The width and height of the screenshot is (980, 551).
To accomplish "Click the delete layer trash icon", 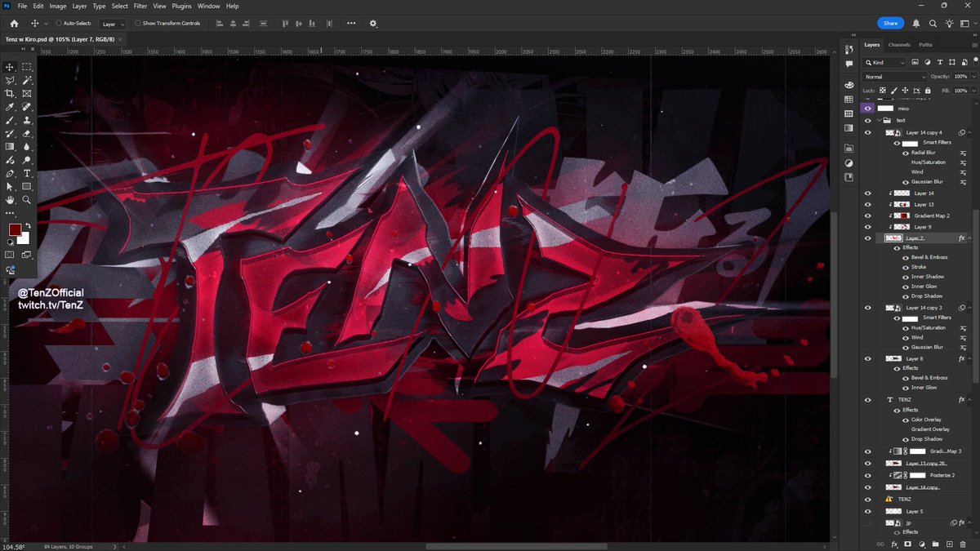I will 962,544.
